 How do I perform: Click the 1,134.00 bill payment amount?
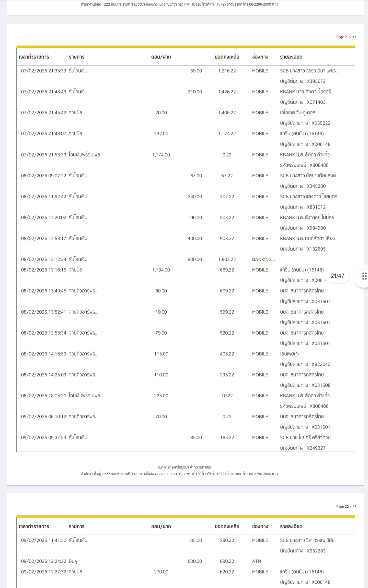pyautogui.click(x=161, y=270)
